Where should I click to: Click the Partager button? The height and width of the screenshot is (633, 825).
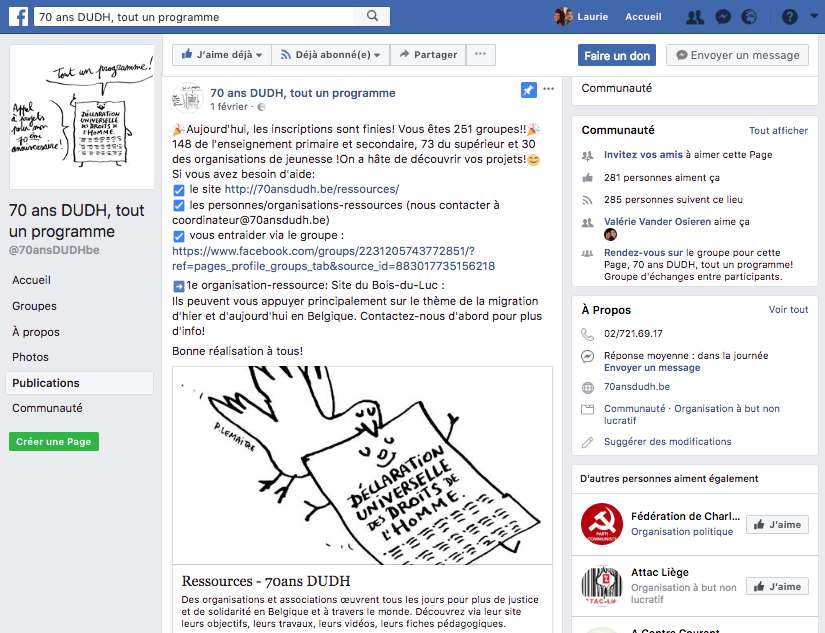tap(428, 55)
